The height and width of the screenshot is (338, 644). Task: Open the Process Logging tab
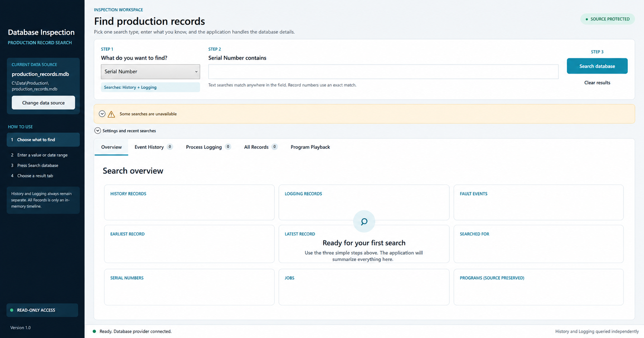coord(208,147)
